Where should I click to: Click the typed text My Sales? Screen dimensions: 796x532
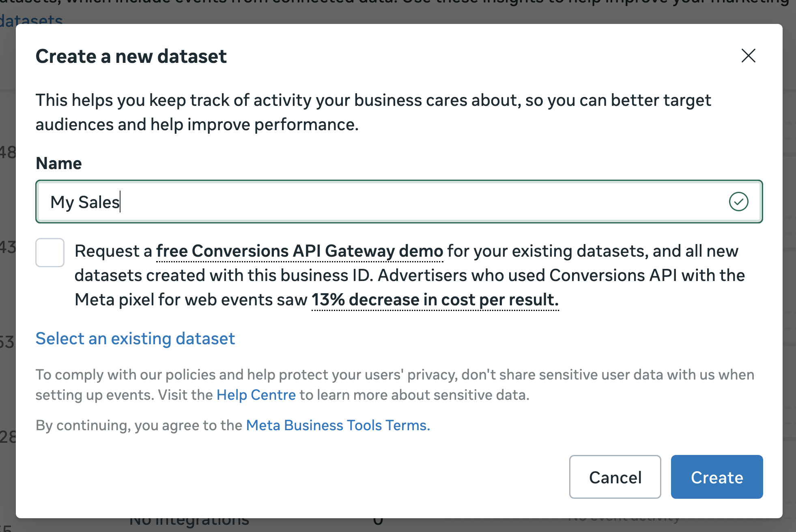pyautogui.click(x=85, y=202)
